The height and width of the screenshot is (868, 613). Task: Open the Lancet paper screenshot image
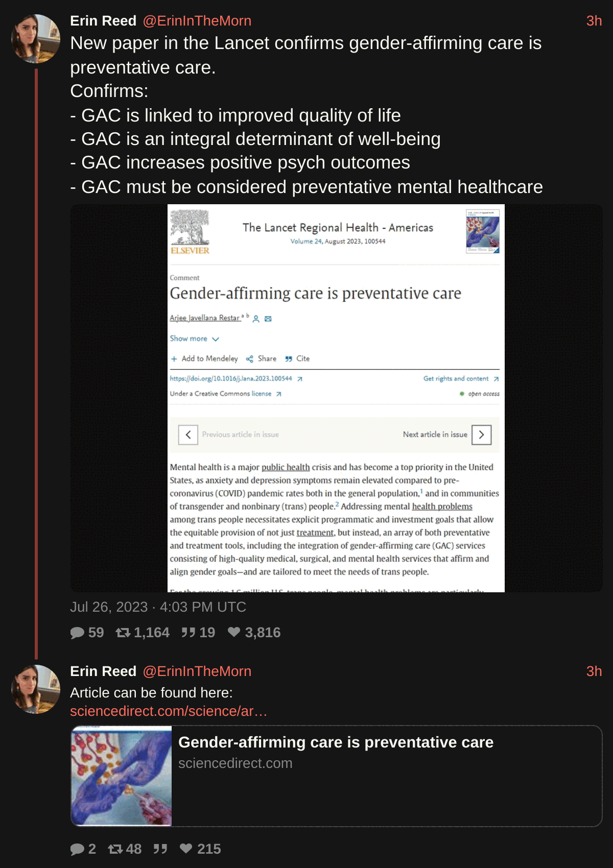(336, 398)
